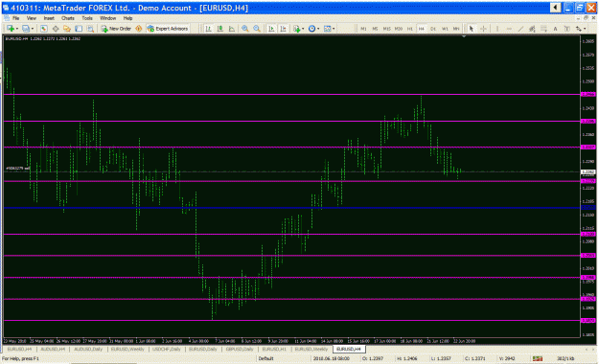
Task: Switch to the USDCHF,Daily chart tab
Action: point(167,349)
